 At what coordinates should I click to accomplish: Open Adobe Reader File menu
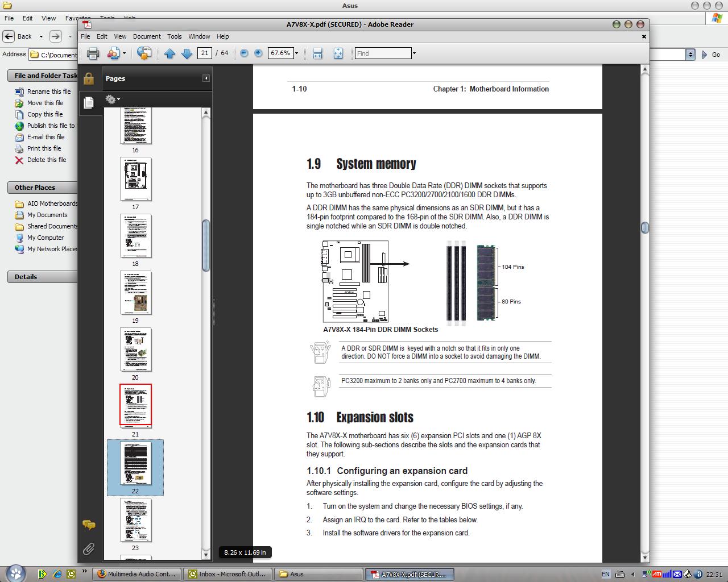click(x=85, y=36)
